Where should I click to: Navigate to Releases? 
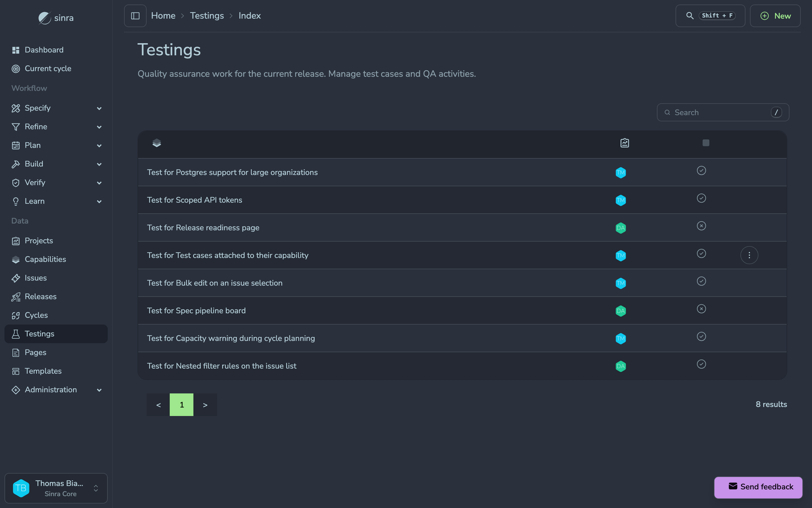(56, 297)
